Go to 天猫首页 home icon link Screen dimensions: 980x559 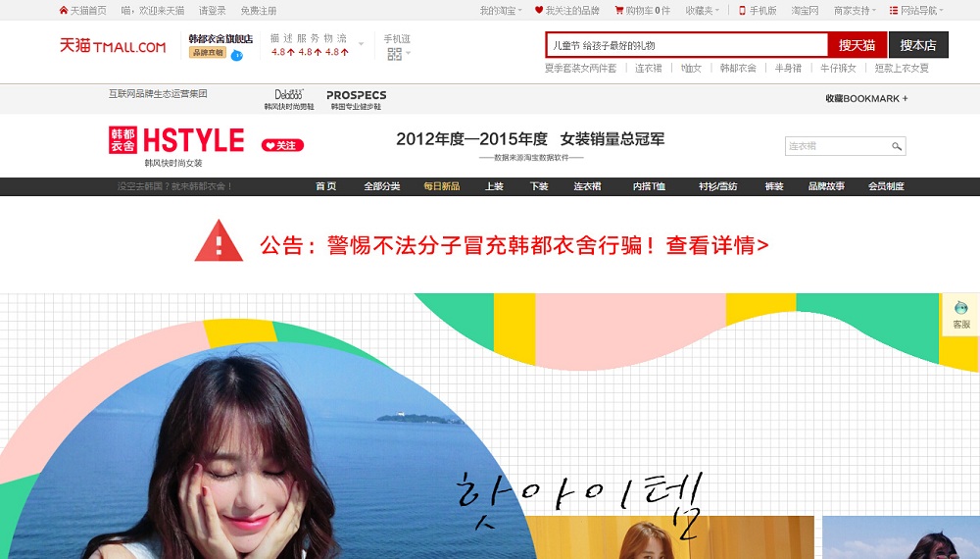click(x=82, y=11)
